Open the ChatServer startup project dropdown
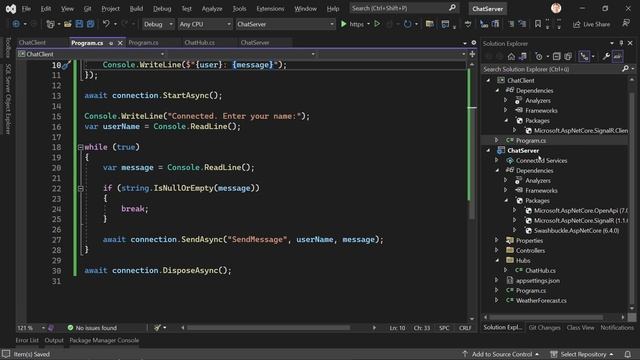The image size is (640, 360). 285,24
